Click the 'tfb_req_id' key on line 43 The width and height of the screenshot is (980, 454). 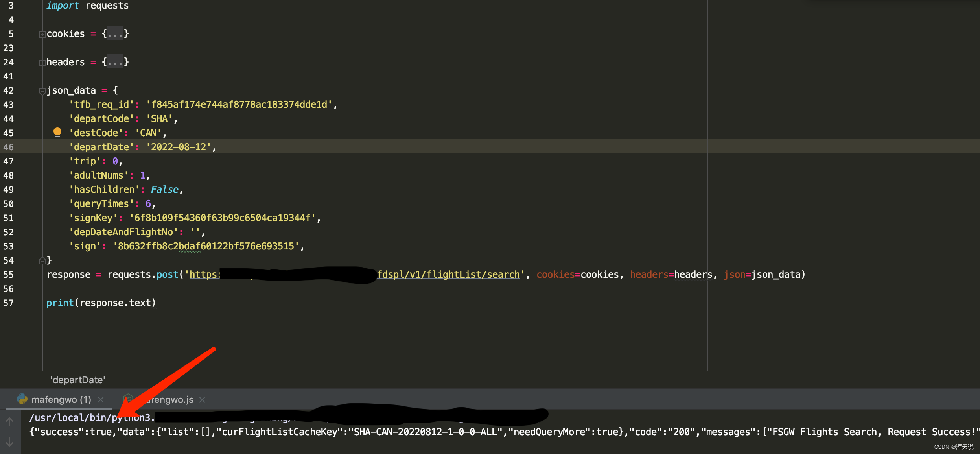tap(101, 105)
